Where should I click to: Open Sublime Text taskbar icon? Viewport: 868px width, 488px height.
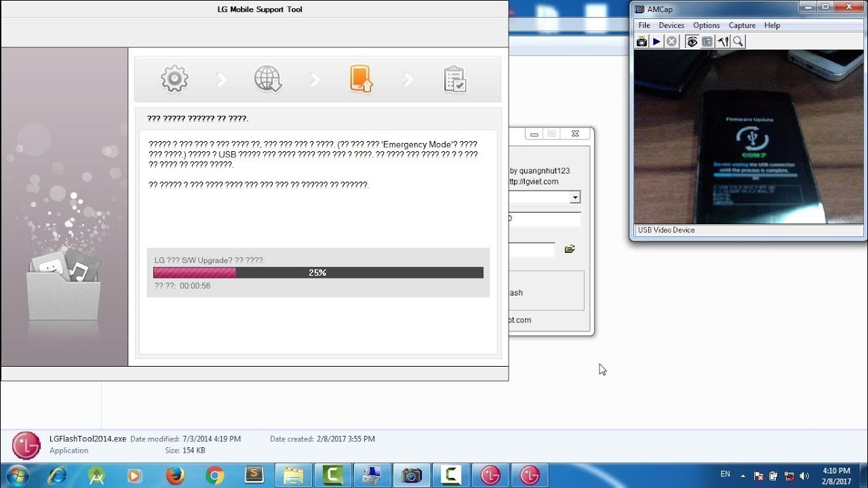tap(254, 476)
